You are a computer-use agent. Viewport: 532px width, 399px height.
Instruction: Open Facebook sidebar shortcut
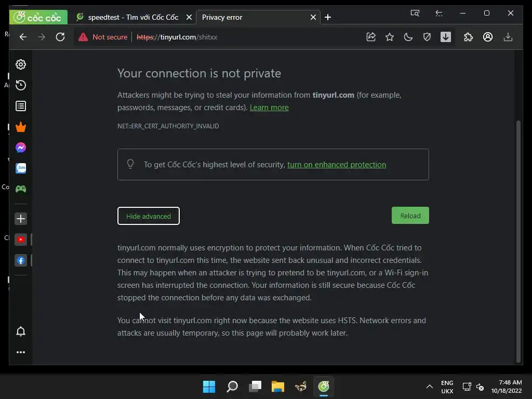tap(21, 261)
